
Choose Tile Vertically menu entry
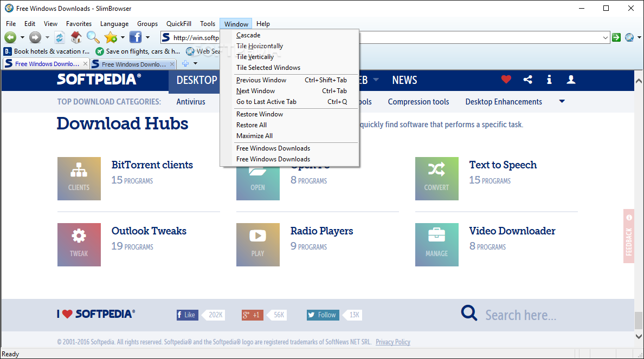pyautogui.click(x=289, y=57)
